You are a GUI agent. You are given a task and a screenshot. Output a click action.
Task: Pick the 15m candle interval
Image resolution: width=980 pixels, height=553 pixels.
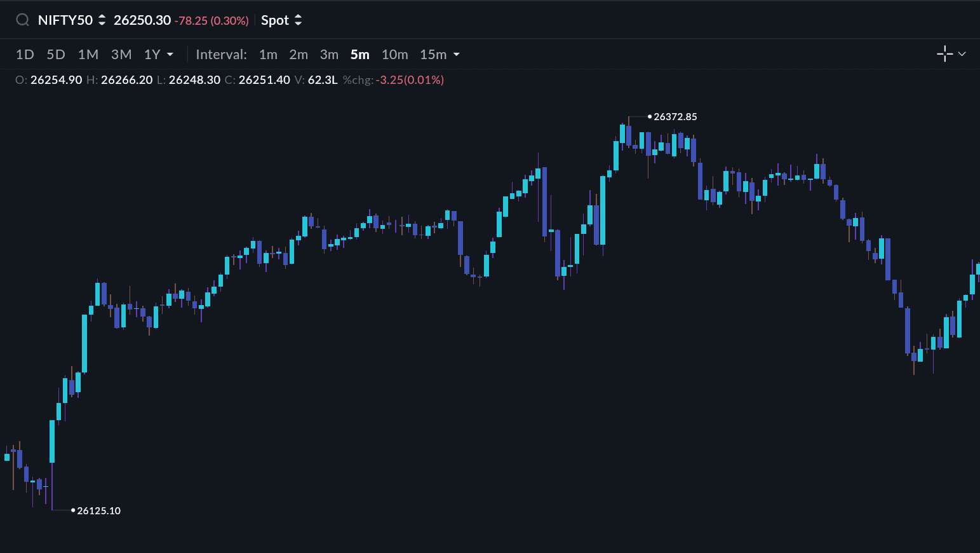tap(433, 55)
